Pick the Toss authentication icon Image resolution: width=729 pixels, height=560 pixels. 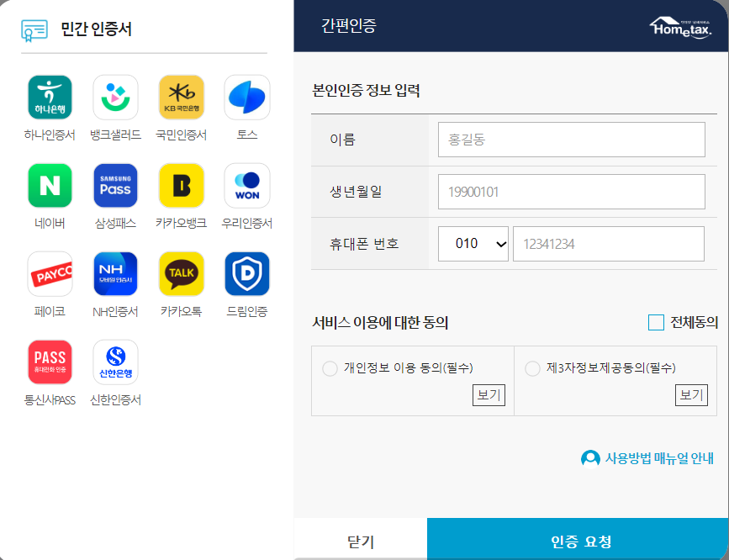(247, 98)
